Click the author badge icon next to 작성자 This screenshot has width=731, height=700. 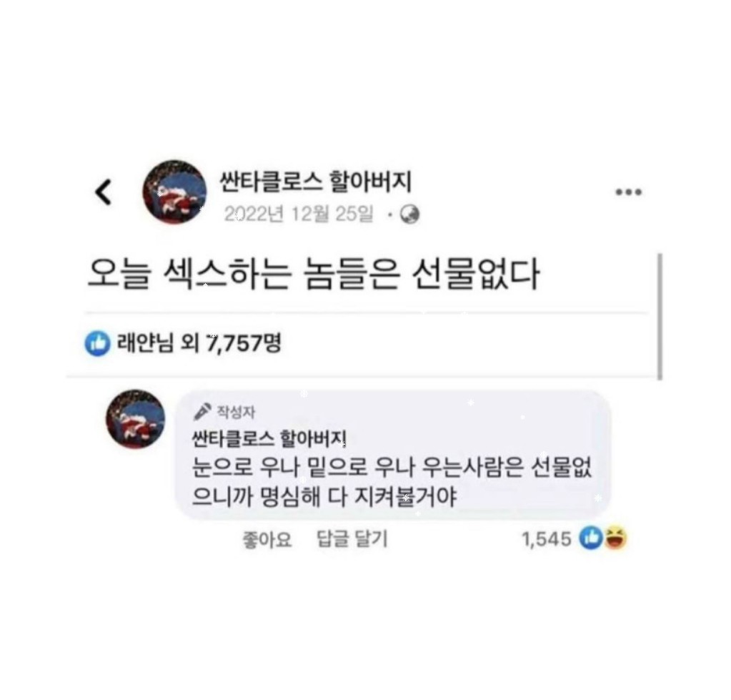pyautogui.click(x=203, y=411)
